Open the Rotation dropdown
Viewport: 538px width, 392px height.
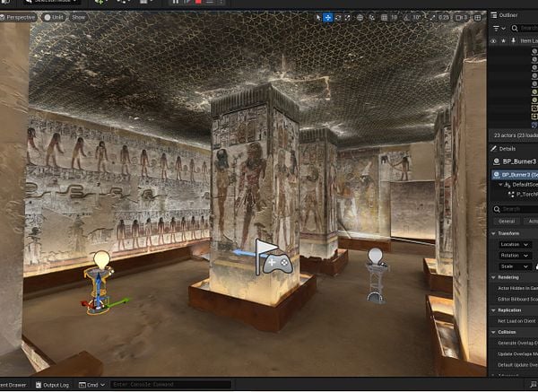(515, 256)
